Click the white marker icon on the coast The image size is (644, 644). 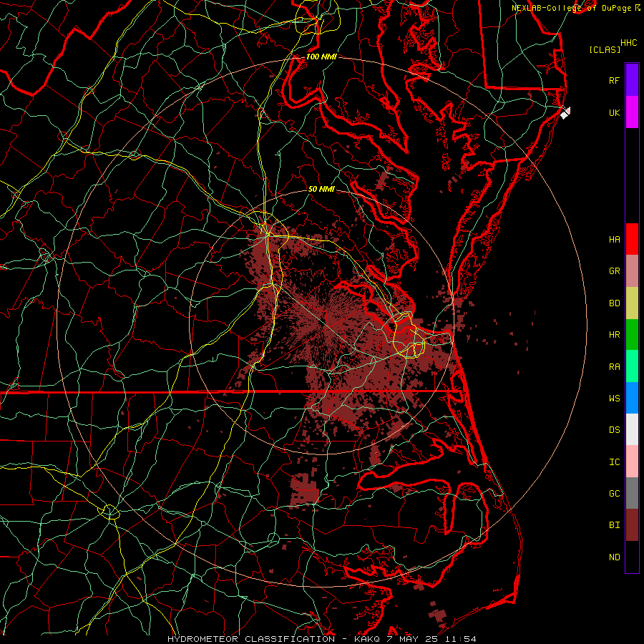565,113
